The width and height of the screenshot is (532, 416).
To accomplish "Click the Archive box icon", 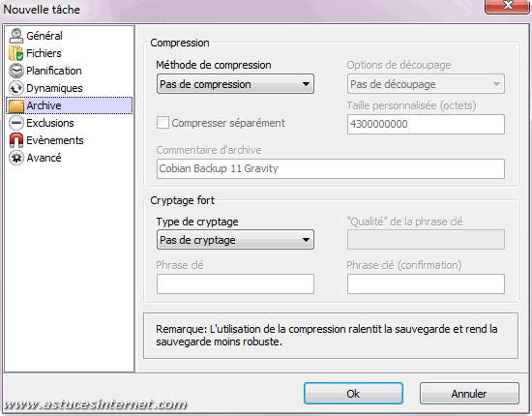I will [15, 105].
